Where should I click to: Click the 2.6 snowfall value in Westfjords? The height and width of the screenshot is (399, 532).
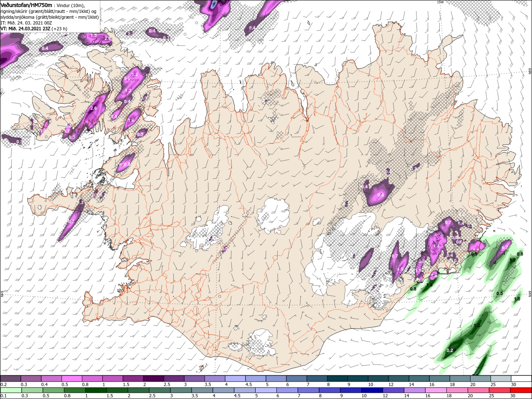94,108
